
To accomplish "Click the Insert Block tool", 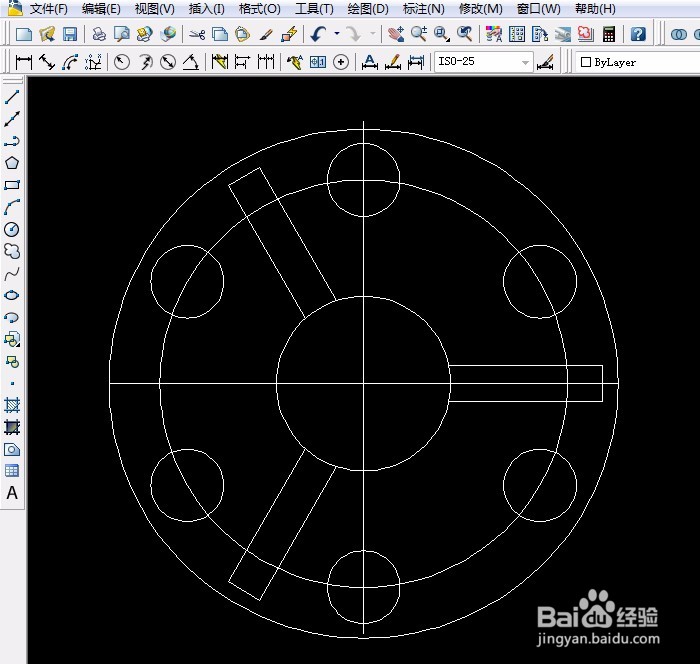I will pyautogui.click(x=12, y=339).
